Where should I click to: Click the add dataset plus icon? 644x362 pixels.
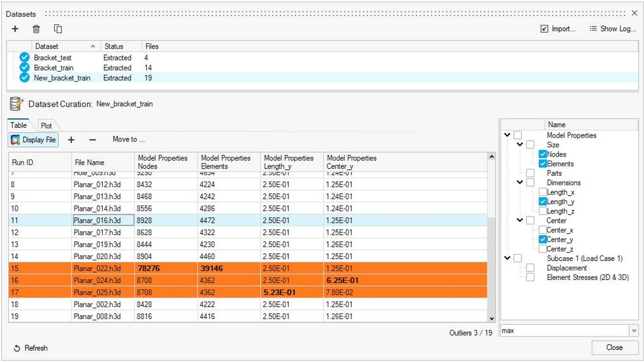[x=15, y=29]
